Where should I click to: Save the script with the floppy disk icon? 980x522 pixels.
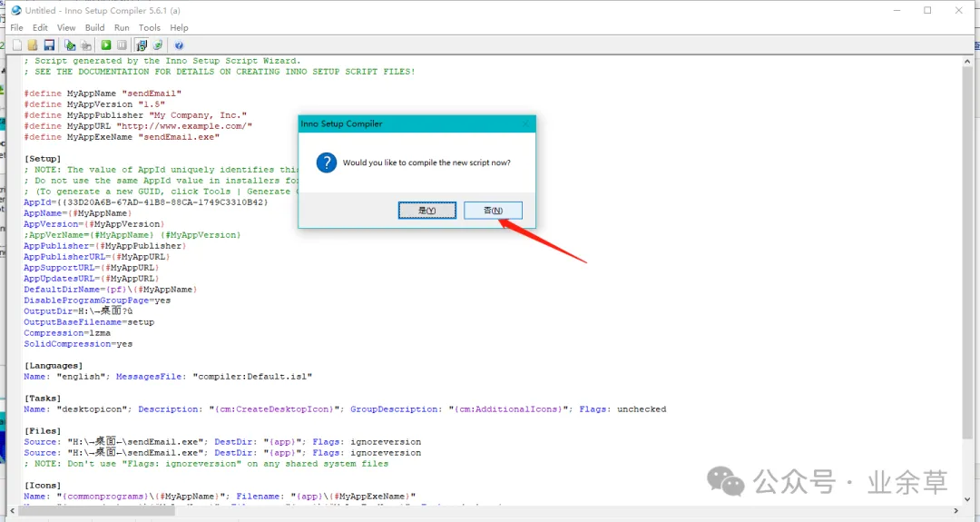click(x=49, y=45)
